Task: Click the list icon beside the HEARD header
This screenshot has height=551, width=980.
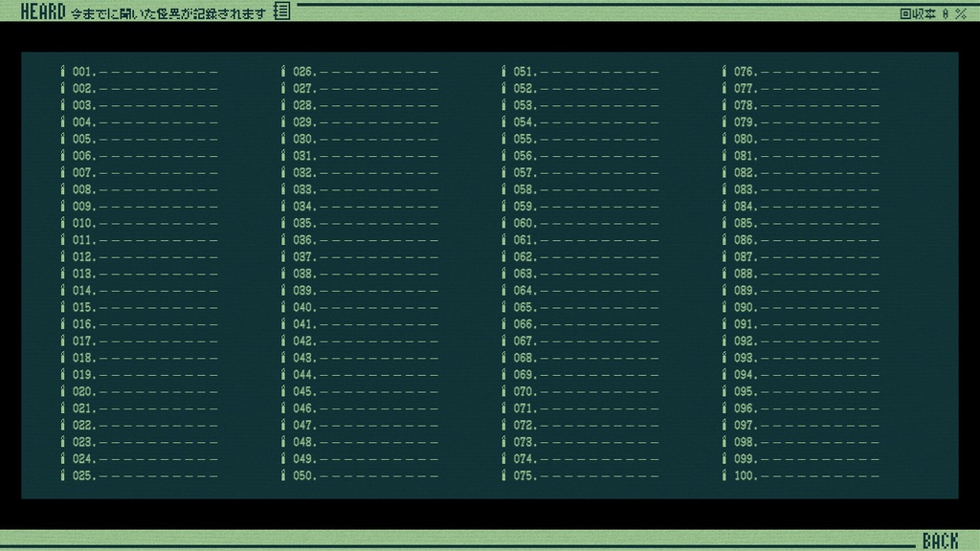Action: coord(282,11)
